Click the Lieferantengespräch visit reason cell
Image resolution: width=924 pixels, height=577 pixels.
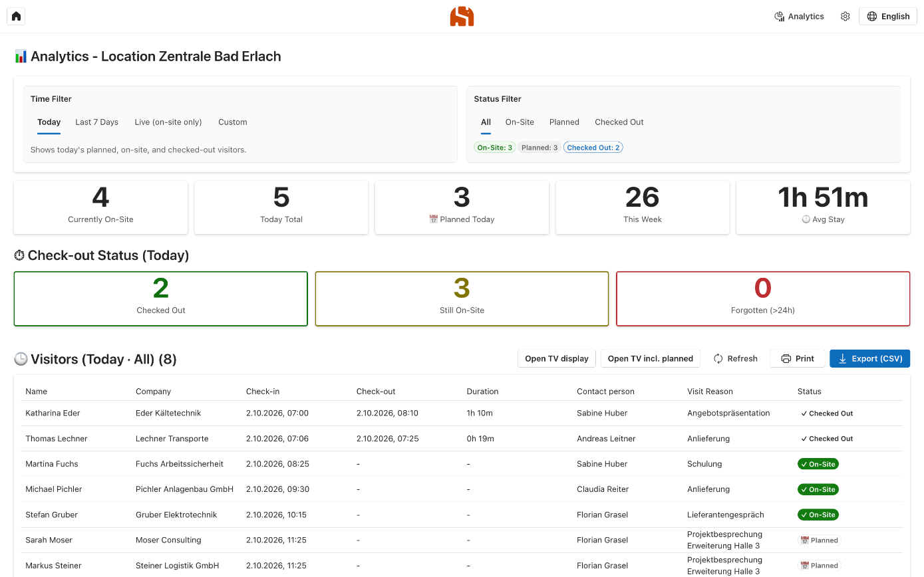click(x=726, y=515)
